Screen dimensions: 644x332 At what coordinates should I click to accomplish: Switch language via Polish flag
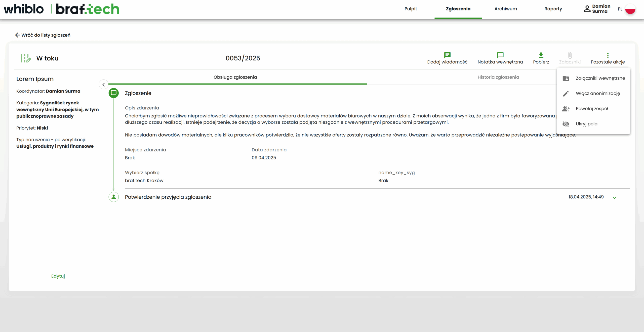pos(630,9)
